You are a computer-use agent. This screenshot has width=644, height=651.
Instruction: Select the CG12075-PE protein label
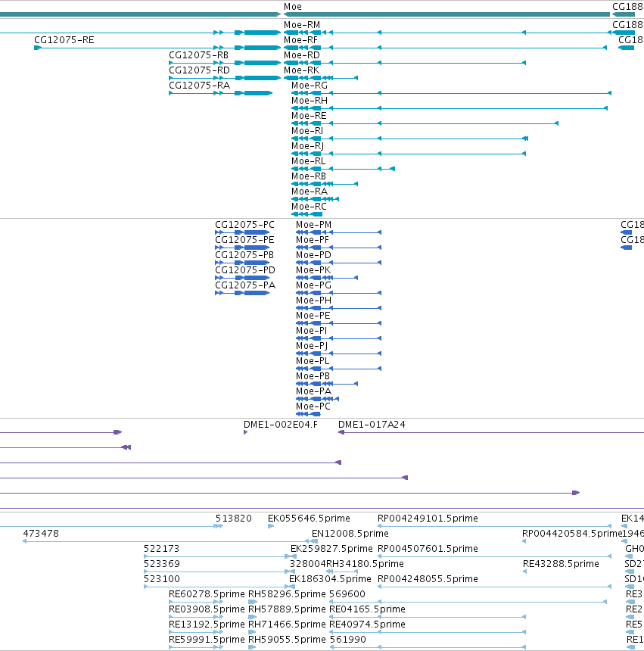click(245, 240)
